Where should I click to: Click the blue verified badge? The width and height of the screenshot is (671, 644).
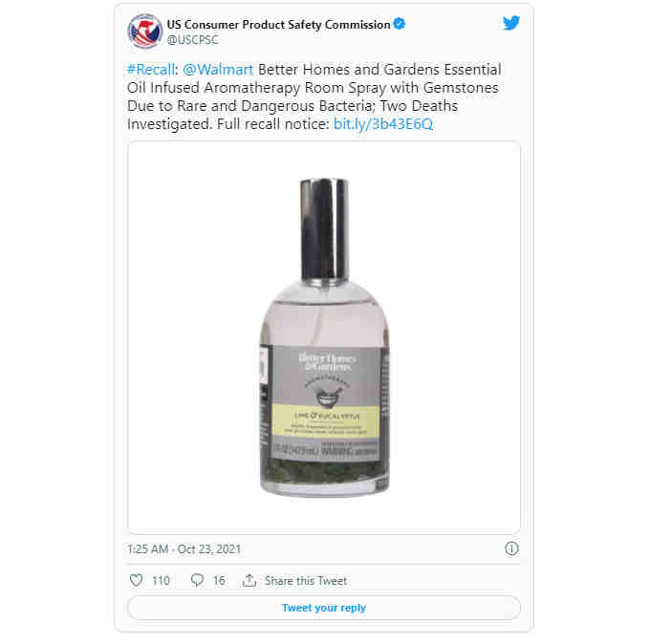tap(400, 24)
